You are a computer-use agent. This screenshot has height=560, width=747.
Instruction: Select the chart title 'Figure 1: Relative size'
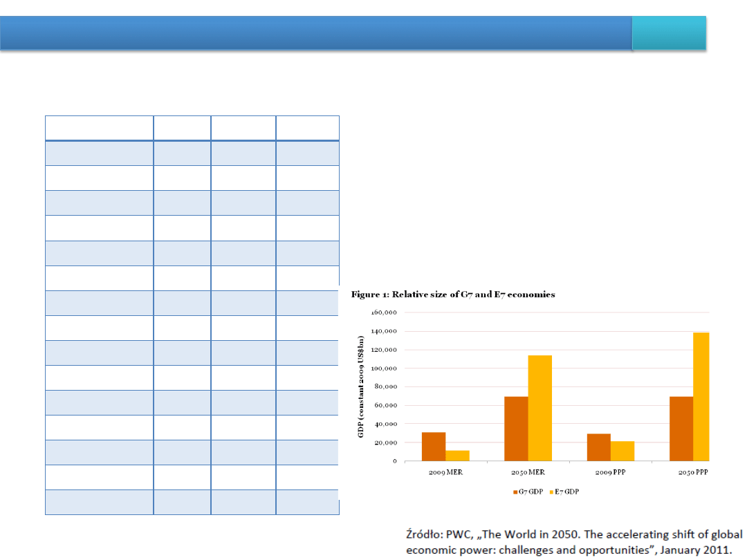[x=453, y=295]
